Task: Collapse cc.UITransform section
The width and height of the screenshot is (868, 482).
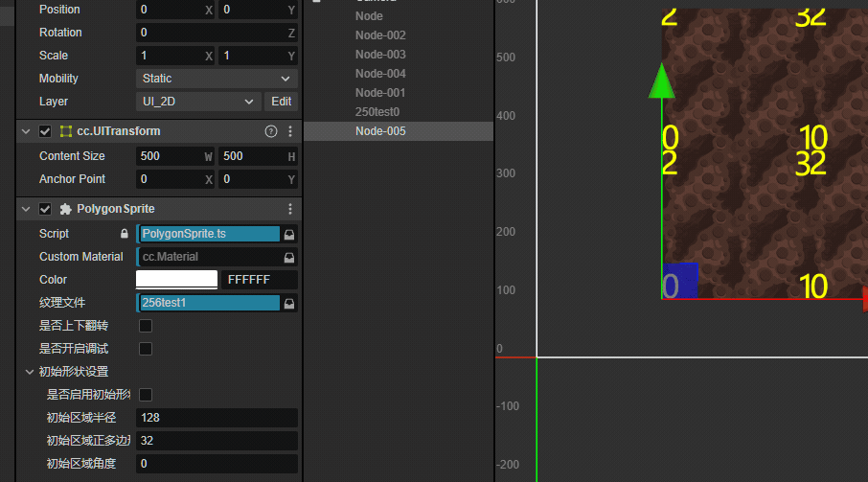Action: pyautogui.click(x=26, y=131)
